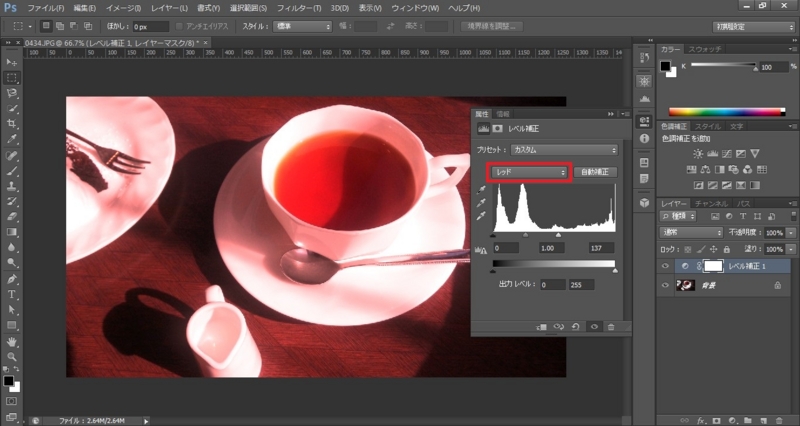Click the mask button in Properties panel
The image size is (800, 426).
(x=497, y=129)
